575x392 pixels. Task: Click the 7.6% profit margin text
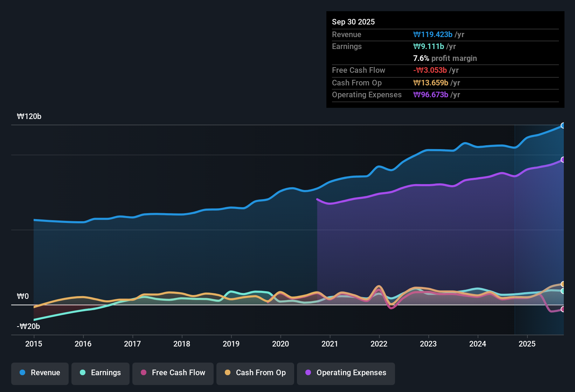(x=445, y=58)
